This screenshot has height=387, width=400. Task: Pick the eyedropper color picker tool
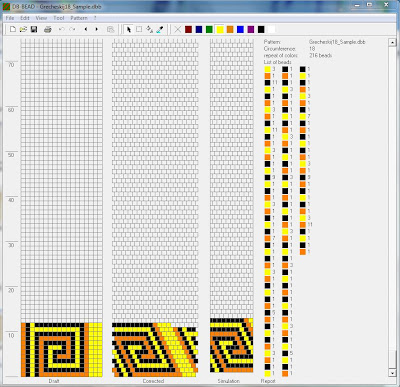point(160,30)
